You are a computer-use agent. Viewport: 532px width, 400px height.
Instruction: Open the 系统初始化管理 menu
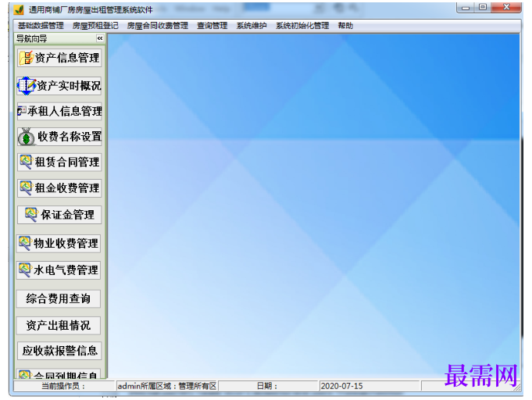pos(302,26)
